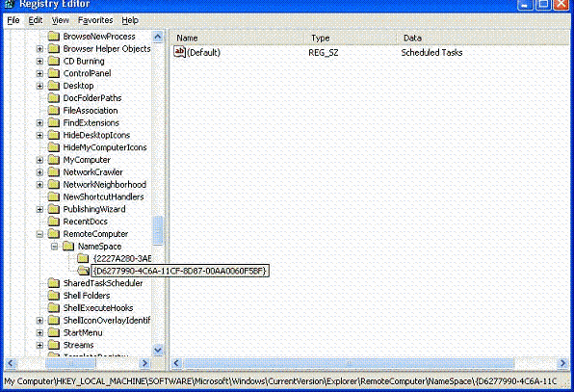Open the Edit menu
Screen dimensions: 574x392
tap(36, 20)
